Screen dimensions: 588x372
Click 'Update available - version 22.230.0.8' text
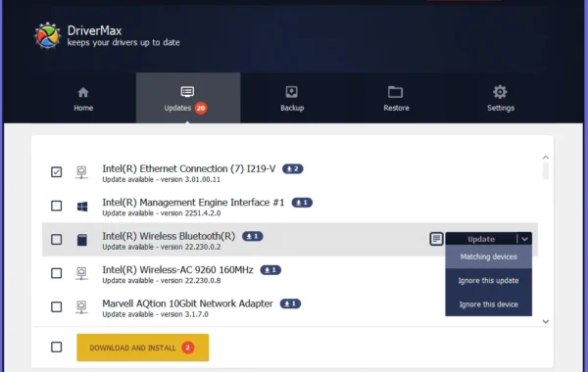[162, 281]
